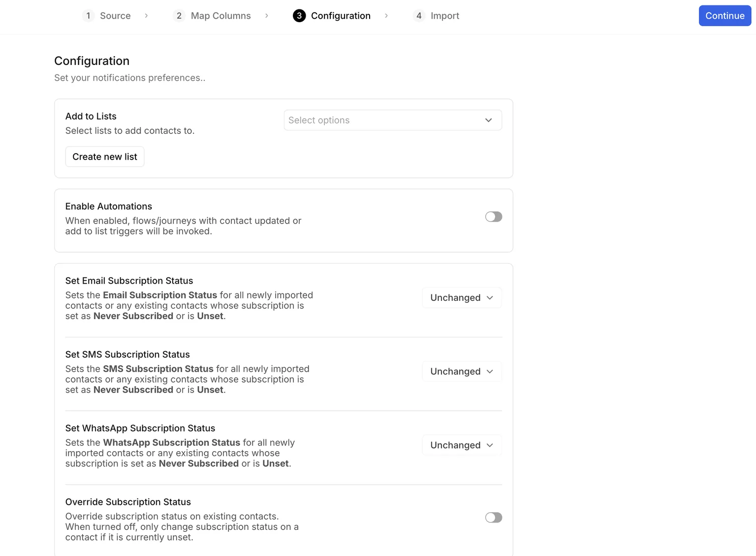Click the chevron arrow after Configuration step
756x556 pixels.
point(386,16)
